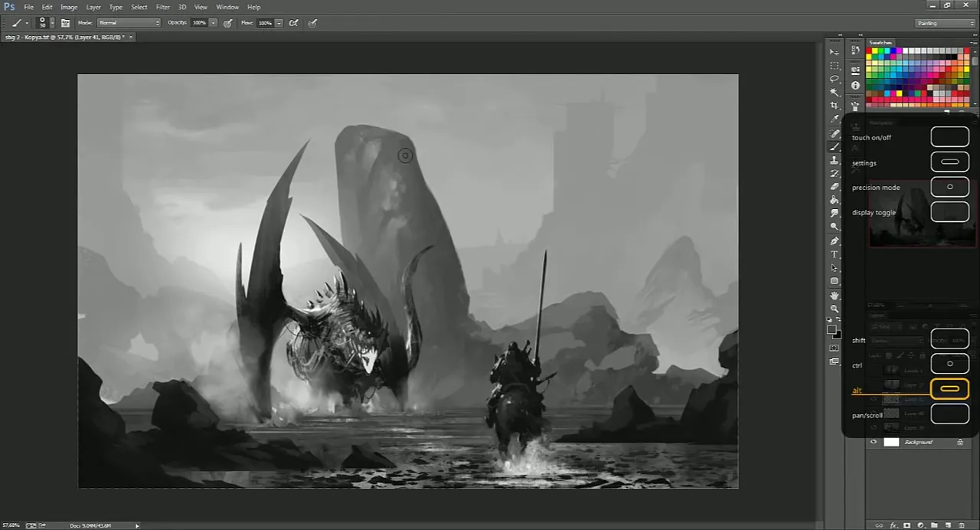
Task: Open the blending Mode dropdown
Action: (129, 23)
